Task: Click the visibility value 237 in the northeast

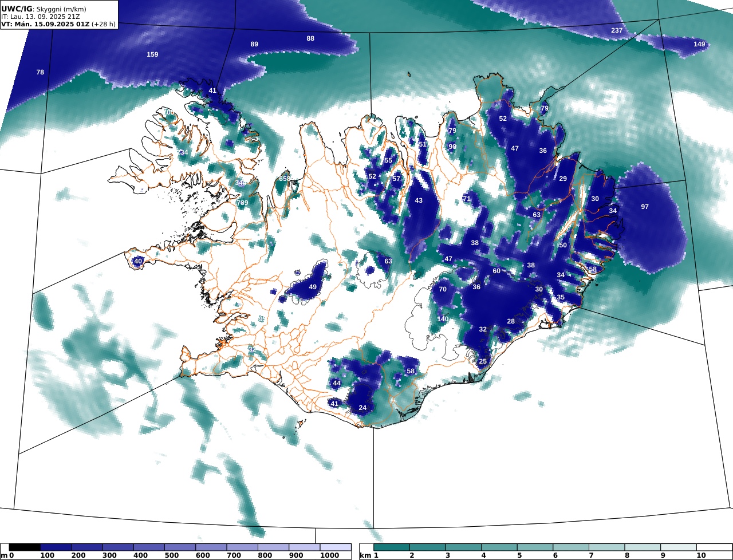Action: [617, 30]
